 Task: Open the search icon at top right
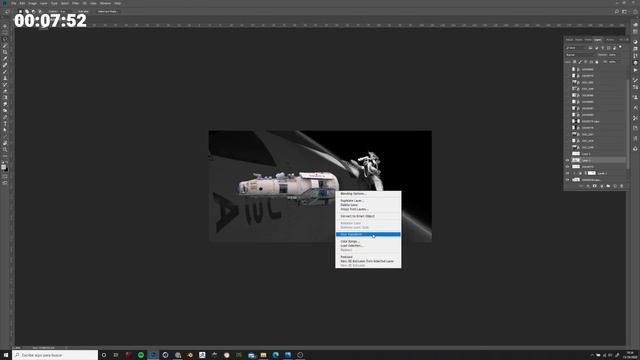[x=617, y=11]
